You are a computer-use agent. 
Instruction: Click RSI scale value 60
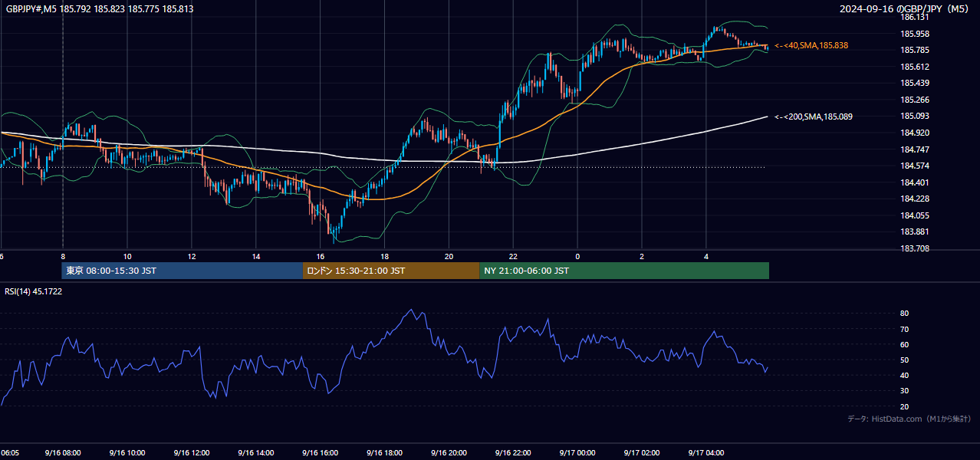pyautogui.click(x=905, y=344)
